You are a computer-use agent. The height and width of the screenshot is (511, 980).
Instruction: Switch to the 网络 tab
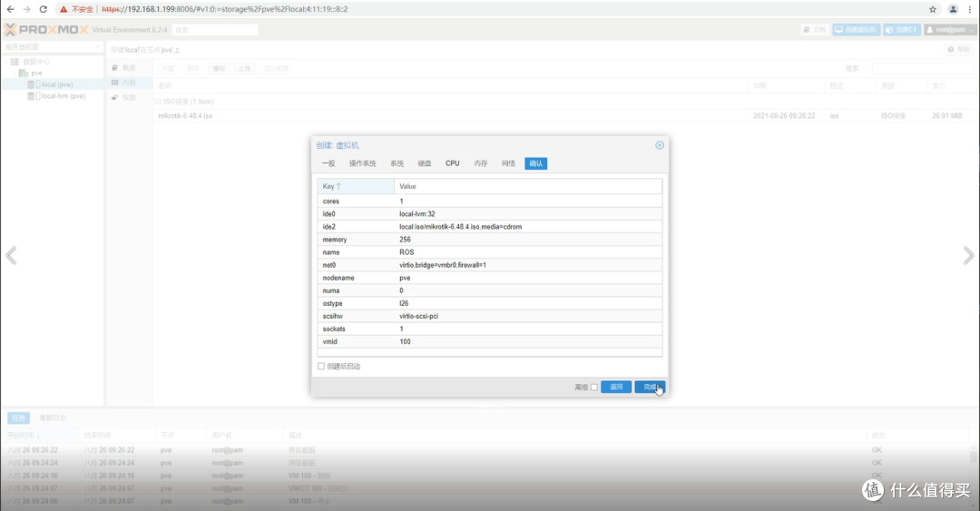tap(508, 163)
